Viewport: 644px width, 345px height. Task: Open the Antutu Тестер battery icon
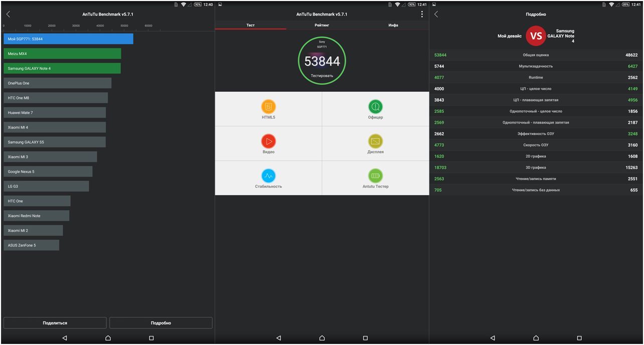tap(375, 176)
